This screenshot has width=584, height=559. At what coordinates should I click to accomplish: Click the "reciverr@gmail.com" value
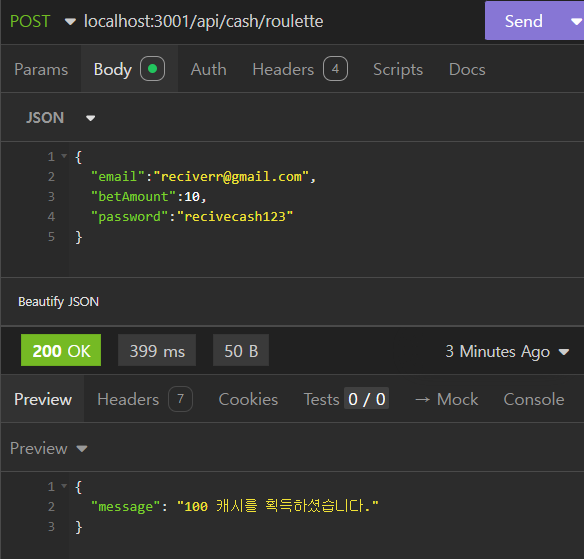(231, 177)
